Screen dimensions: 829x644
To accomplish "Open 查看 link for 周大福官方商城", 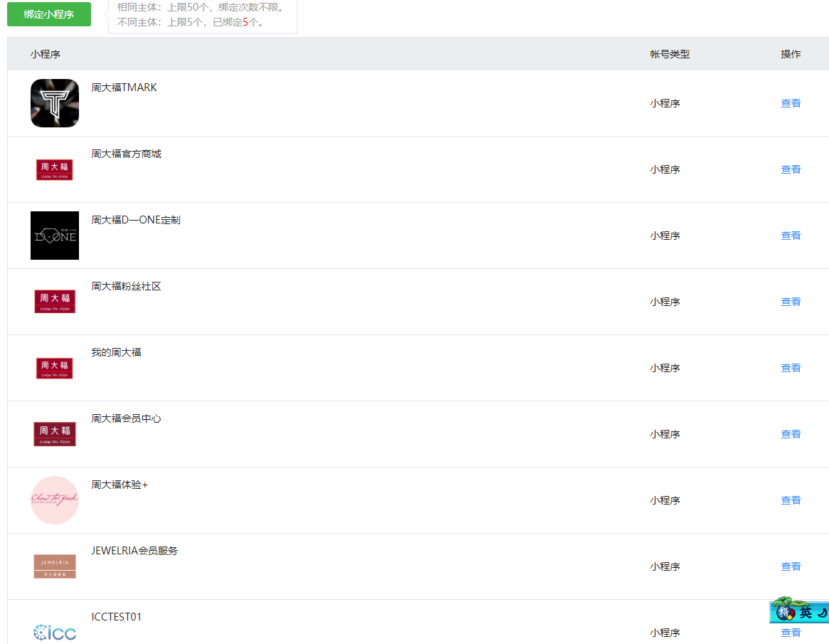I will click(x=791, y=169).
